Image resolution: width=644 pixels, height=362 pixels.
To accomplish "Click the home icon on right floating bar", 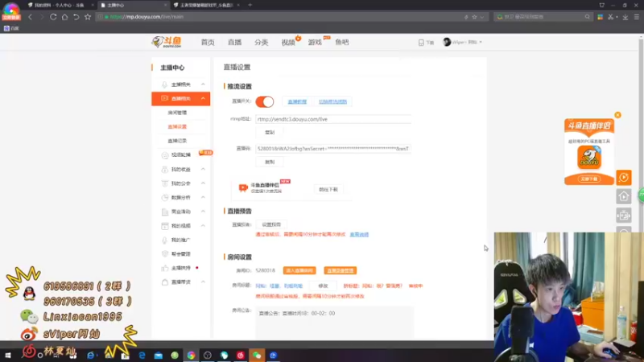I will (x=623, y=196).
